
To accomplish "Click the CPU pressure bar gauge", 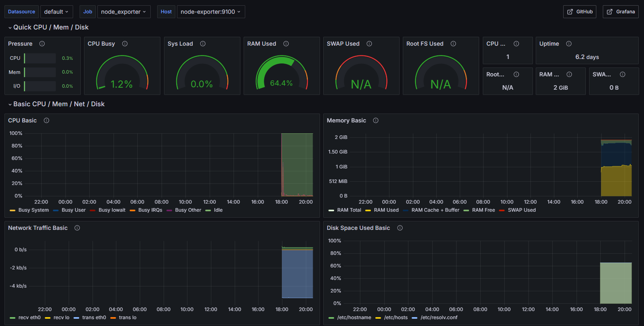I will point(40,58).
